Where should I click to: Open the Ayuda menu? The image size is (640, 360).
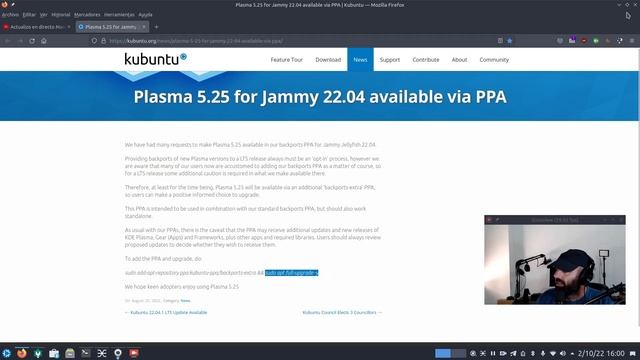[x=145, y=15]
